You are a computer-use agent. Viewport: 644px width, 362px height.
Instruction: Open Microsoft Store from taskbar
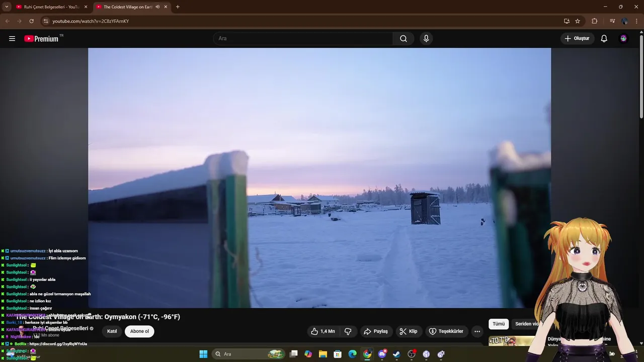(338, 354)
